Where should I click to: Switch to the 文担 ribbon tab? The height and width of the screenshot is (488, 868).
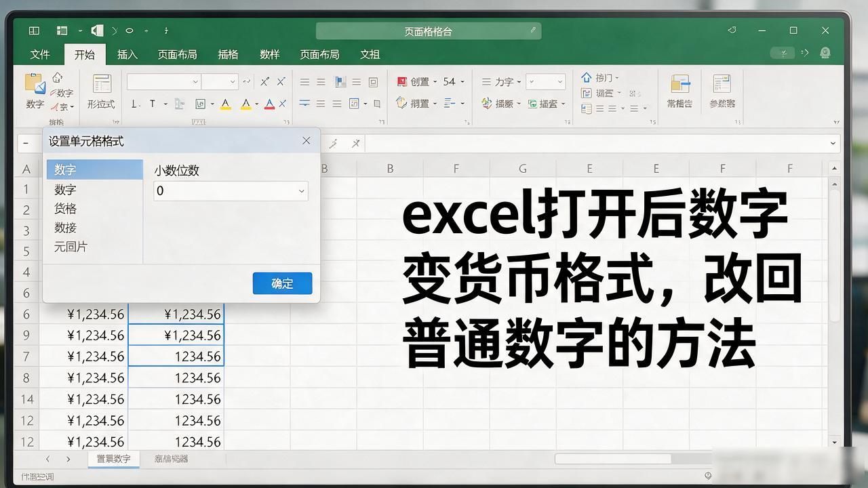pos(370,54)
